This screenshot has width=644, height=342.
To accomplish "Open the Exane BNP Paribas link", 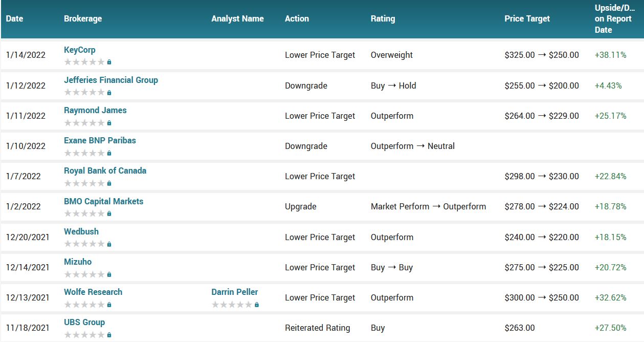I will 100,140.
